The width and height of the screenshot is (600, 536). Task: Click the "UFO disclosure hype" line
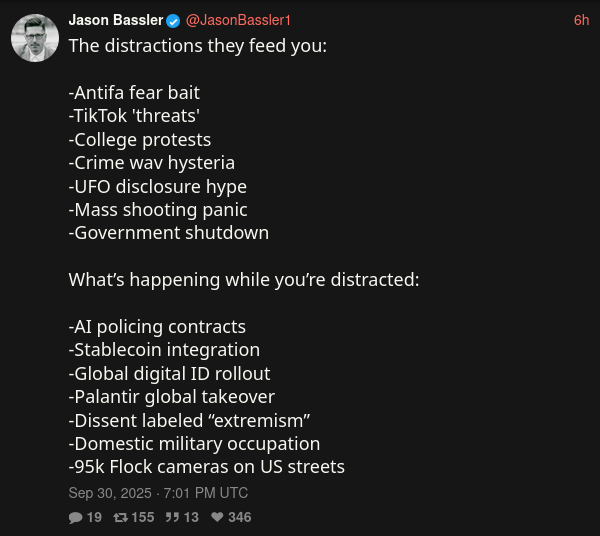158,186
